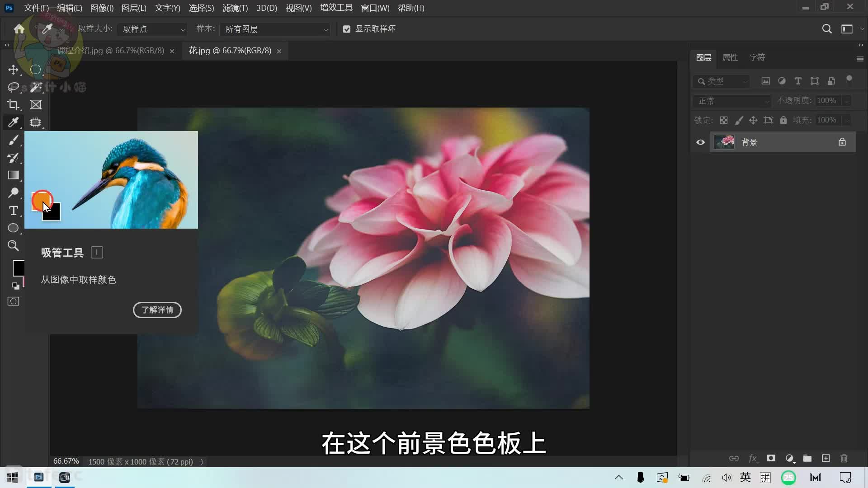Delete layer with trash icon
This screenshot has width=868, height=488.
(x=844, y=458)
